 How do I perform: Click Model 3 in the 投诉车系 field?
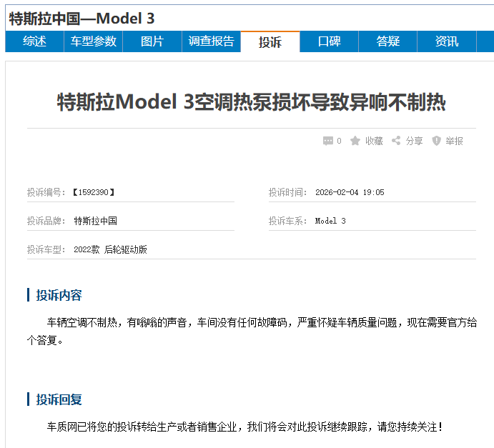pos(330,221)
